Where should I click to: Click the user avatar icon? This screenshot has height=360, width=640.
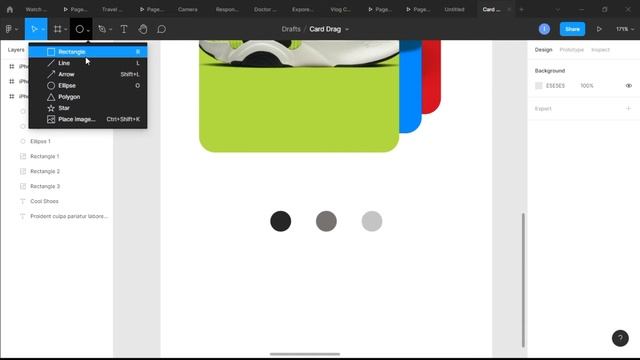click(x=544, y=29)
